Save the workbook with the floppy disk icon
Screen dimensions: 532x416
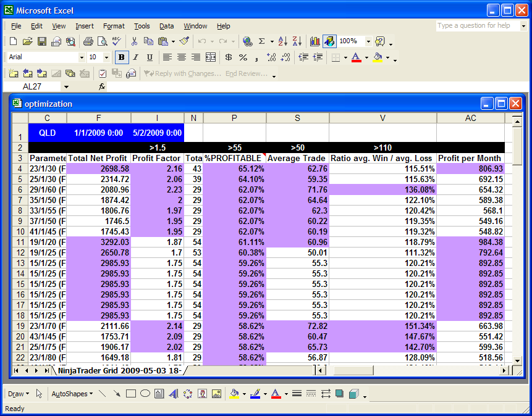42,41
